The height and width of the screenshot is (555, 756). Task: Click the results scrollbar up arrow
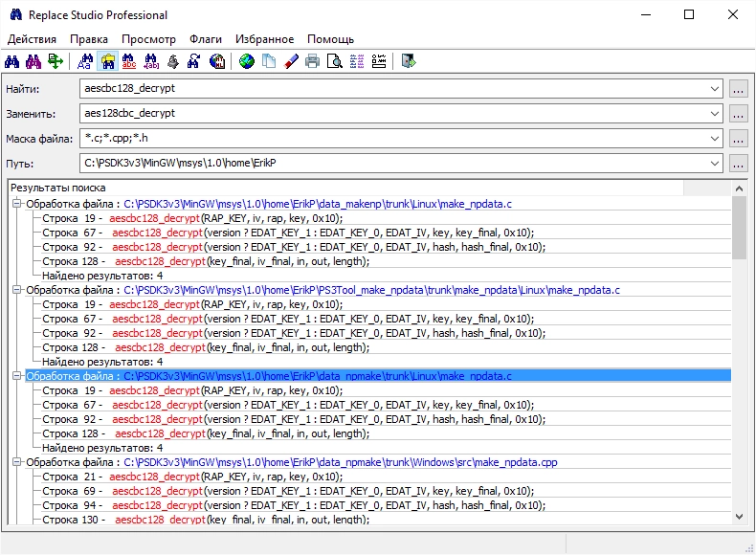[x=739, y=189]
